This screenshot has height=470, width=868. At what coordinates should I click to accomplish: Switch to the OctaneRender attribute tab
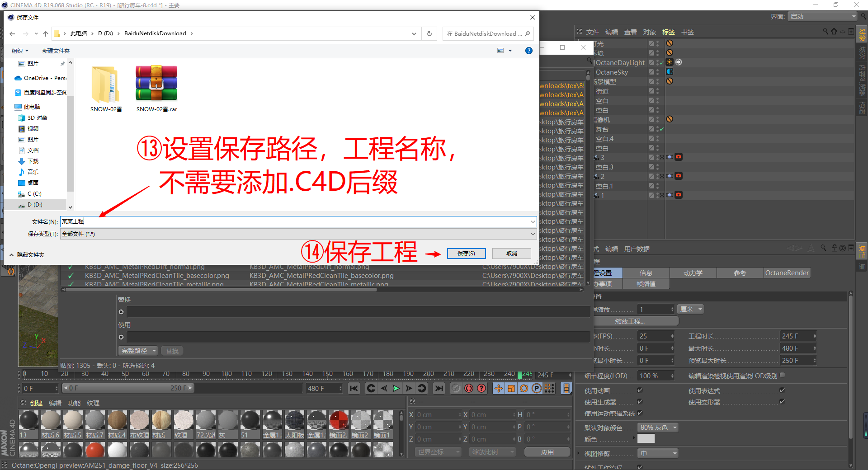pos(787,273)
